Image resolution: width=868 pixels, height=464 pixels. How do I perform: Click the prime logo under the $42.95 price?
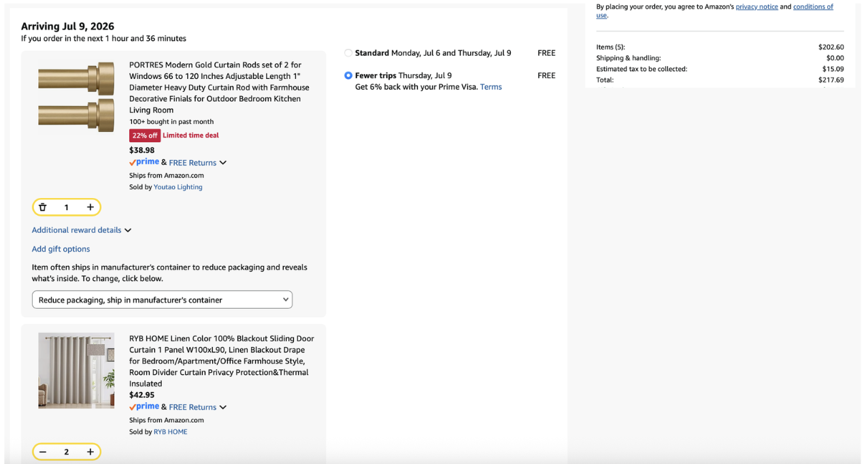pos(144,406)
